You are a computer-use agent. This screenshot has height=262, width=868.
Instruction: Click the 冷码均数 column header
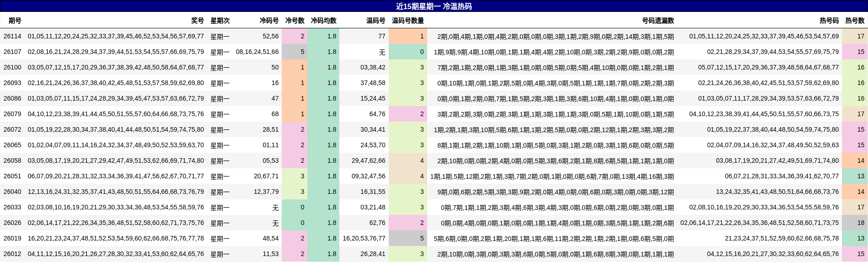(x=323, y=21)
